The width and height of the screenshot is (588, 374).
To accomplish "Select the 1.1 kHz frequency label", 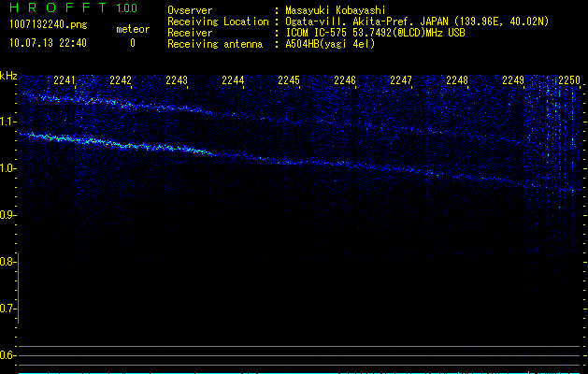I will 8,122.
